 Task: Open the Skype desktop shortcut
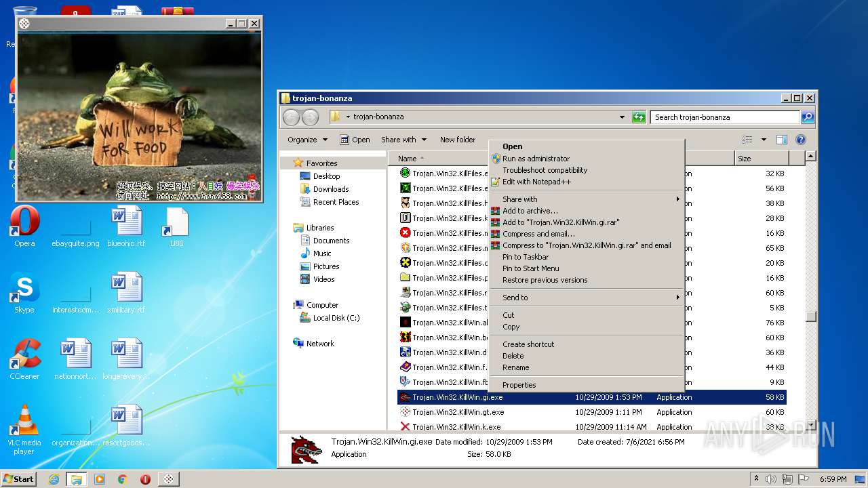[24, 293]
